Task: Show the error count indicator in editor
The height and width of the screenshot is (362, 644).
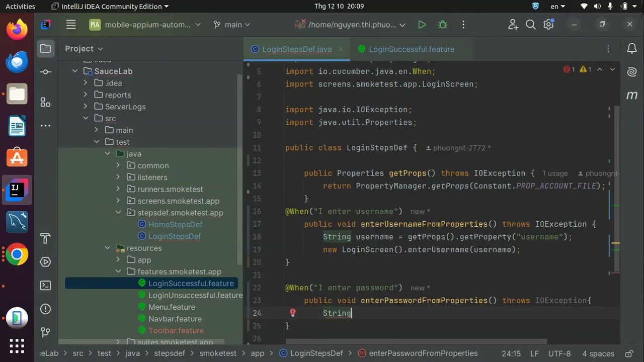Action: [570, 69]
